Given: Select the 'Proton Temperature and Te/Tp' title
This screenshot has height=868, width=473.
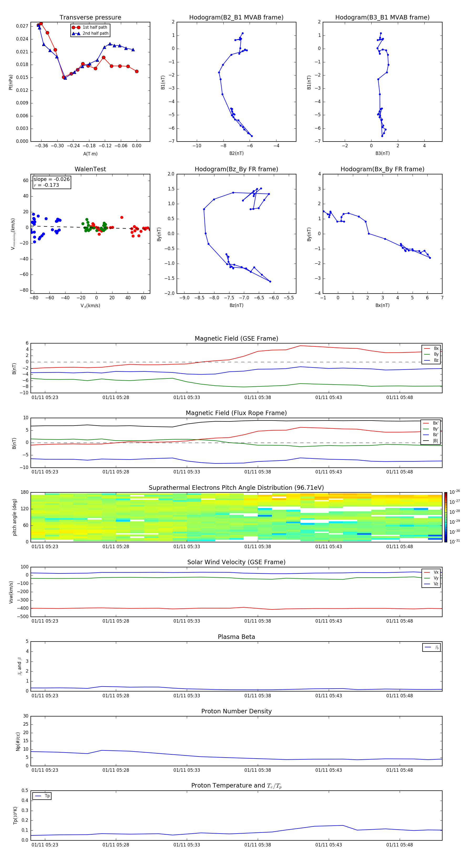Looking at the screenshot, I should pyautogui.click(x=236, y=786).
